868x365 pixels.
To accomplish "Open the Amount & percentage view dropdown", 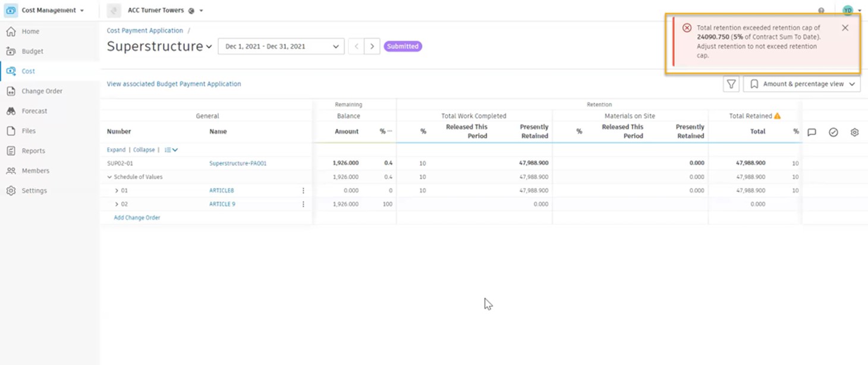I will coord(801,84).
